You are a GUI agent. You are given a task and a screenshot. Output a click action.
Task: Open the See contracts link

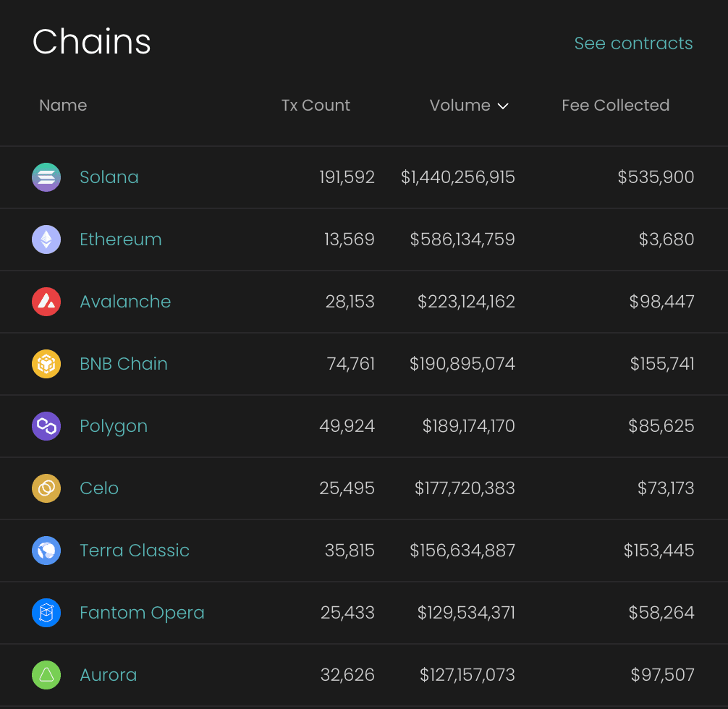tap(633, 43)
